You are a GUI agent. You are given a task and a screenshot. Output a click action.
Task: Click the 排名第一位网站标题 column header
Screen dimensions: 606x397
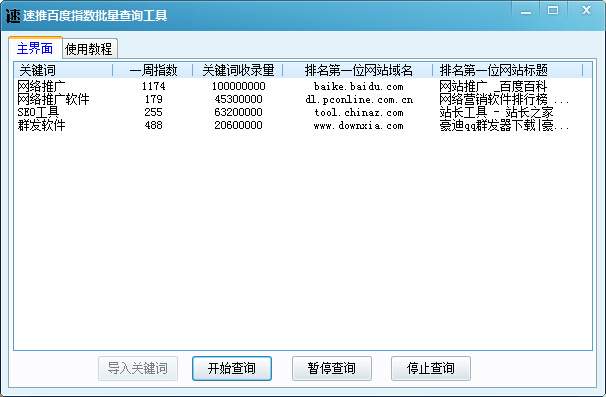click(508, 70)
